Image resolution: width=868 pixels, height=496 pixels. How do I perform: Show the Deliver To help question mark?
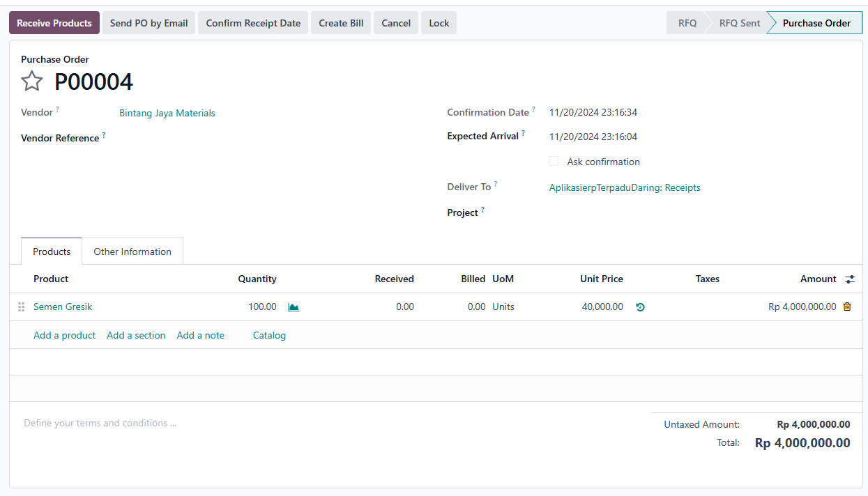tap(496, 184)
